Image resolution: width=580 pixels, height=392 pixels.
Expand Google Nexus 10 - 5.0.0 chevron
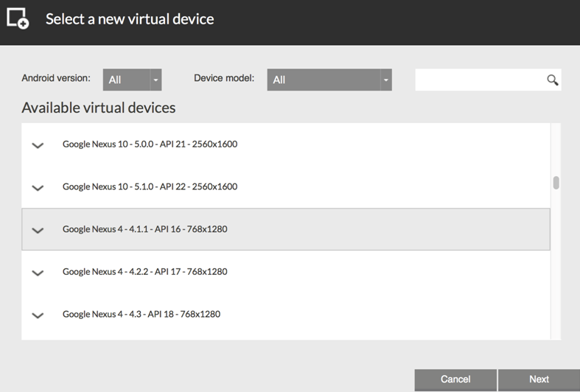(x=38, y=145)
